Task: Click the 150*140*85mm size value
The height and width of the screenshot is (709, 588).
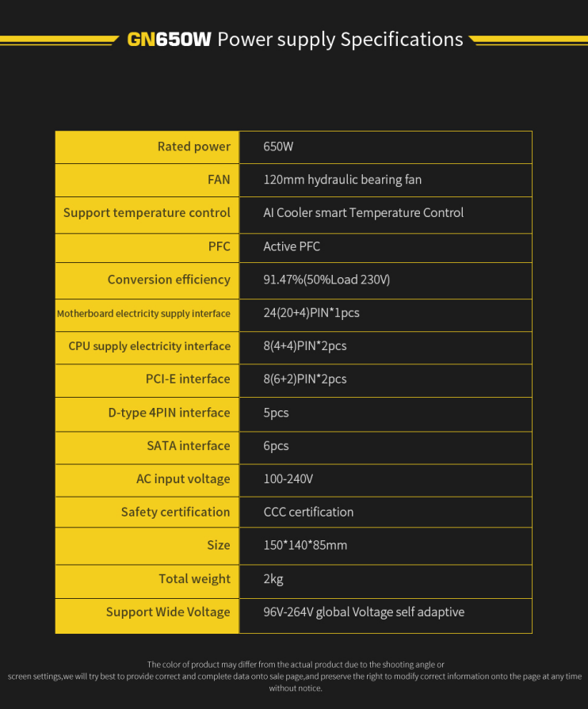Action: tap(305, 545)
